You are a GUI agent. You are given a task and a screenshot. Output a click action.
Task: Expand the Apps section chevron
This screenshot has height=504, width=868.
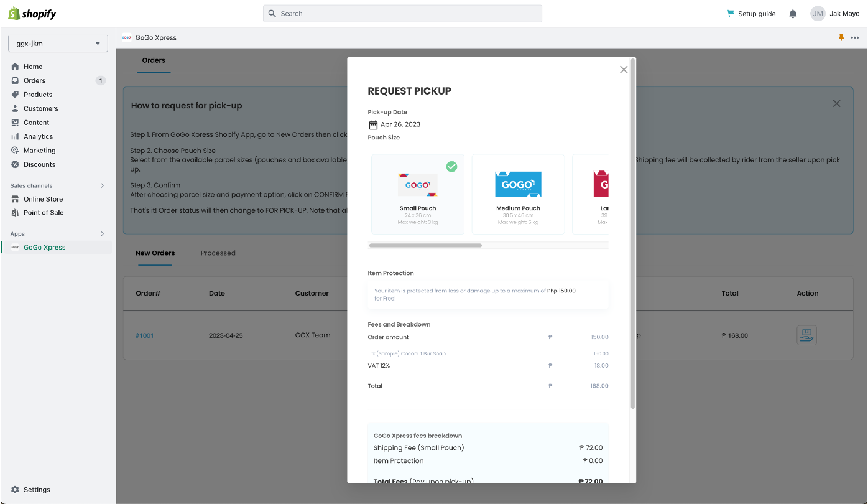(103, 234)
